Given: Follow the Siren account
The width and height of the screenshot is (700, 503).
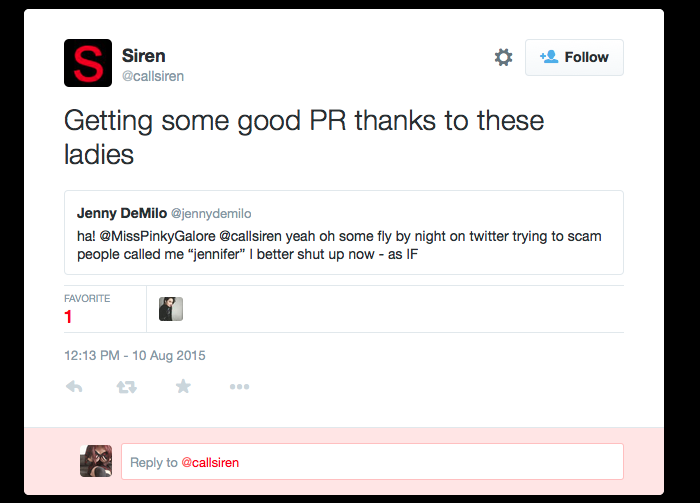Looking at the screenshot, I should click(x=574, y=57).
